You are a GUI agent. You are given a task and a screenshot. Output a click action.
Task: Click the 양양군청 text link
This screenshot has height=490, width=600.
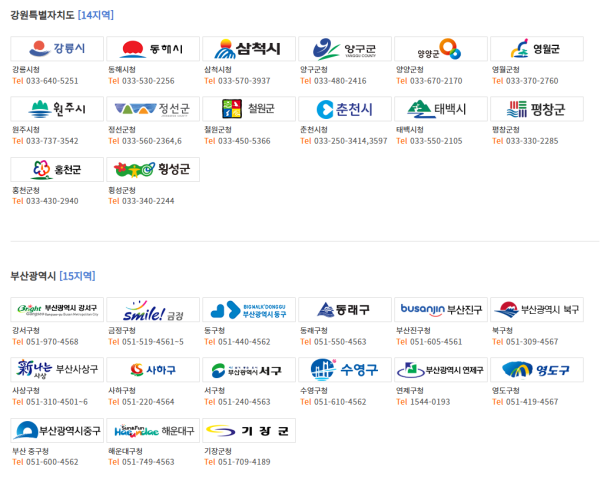pyautogui.click(x=410, y=70)
